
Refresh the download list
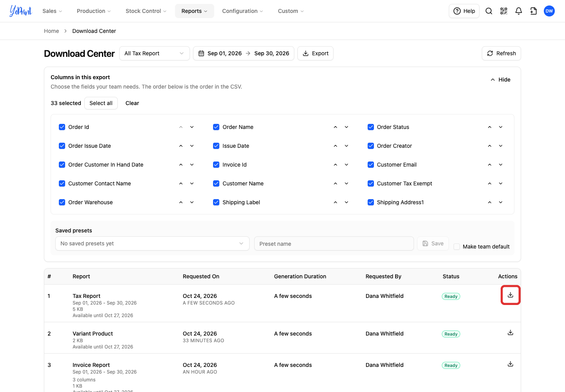(501, 53)
